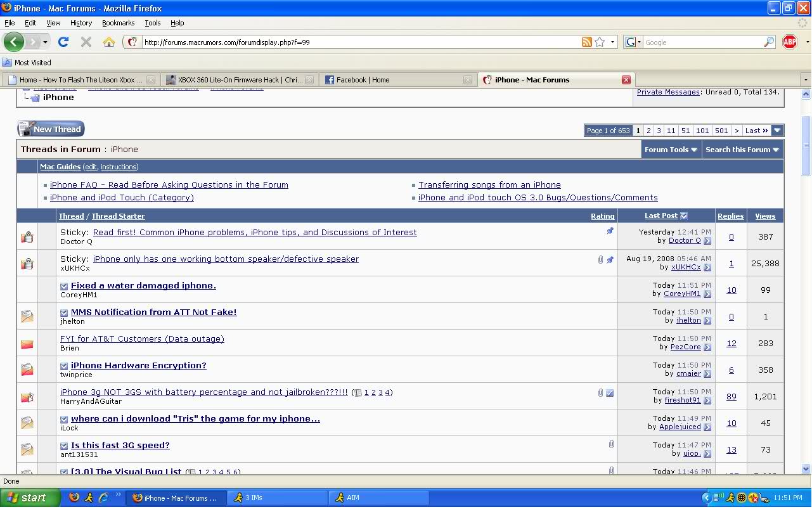This screenshot has height=509, width=812.
Task: Click folder icon beside MMS Notification thread
Action: tap(27, 316)
